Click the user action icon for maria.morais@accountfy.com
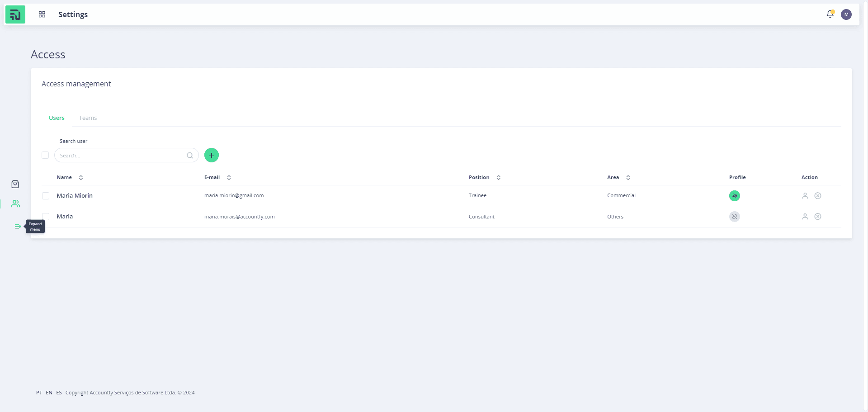The height and width of the screenshot is (412, 868). [x=805, y=217]
